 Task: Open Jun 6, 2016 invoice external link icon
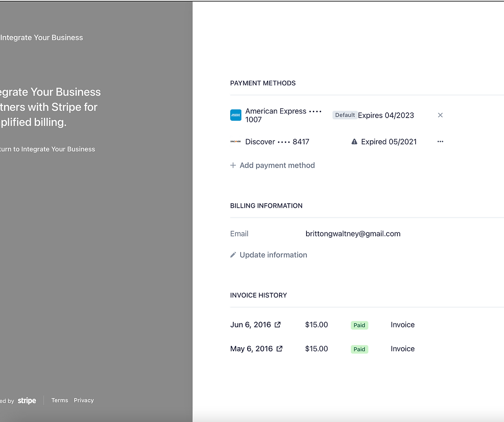point(277,325)
